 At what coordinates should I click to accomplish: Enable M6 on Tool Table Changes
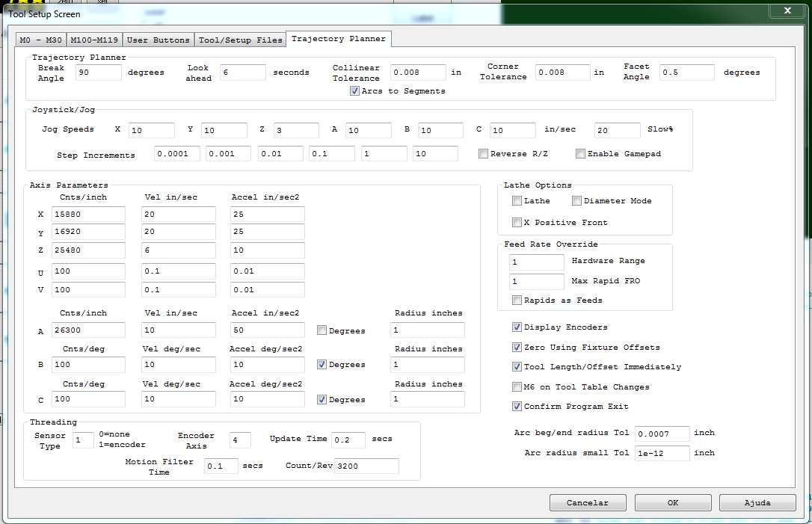click(517, 387)
